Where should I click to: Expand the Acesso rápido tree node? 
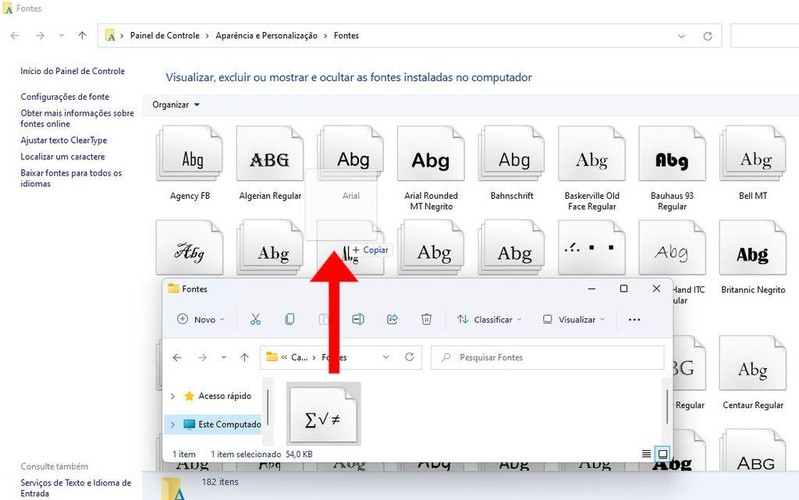[173, 396]
